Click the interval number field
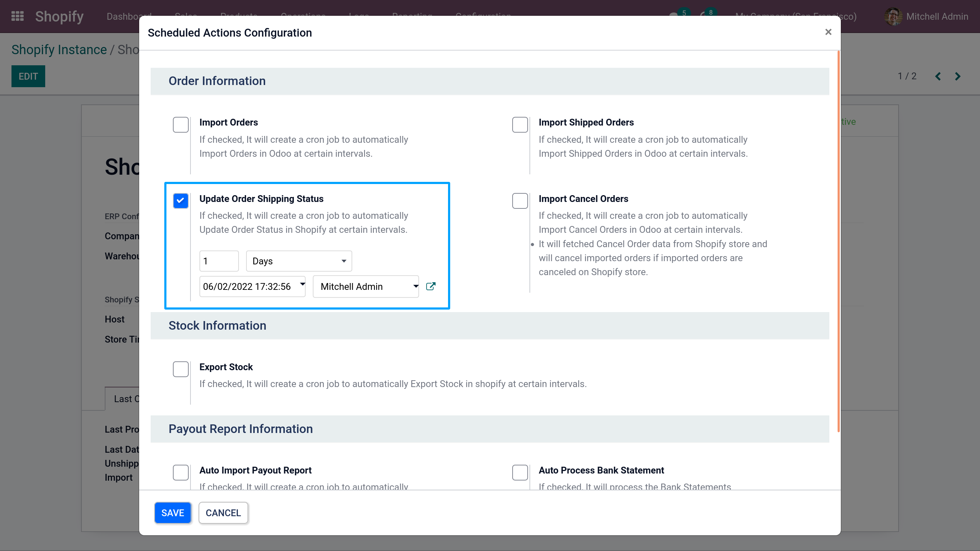 click(x=219, y=261)
